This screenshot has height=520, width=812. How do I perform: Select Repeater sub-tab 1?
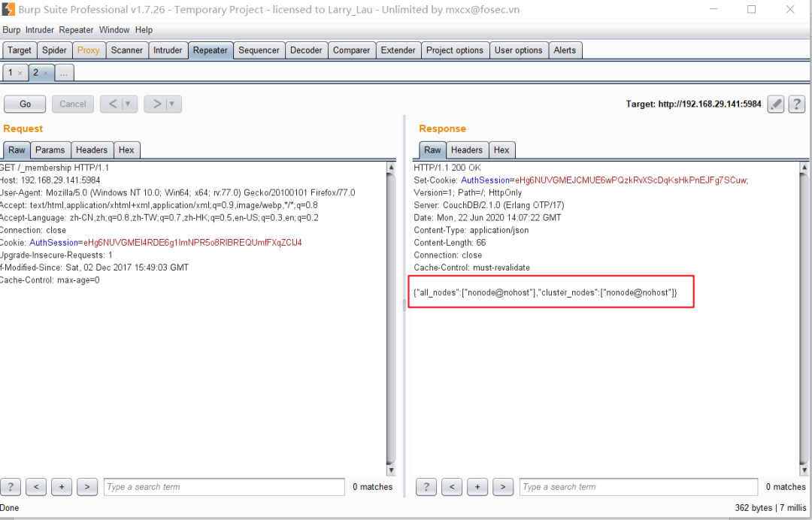tap(11, 72)
